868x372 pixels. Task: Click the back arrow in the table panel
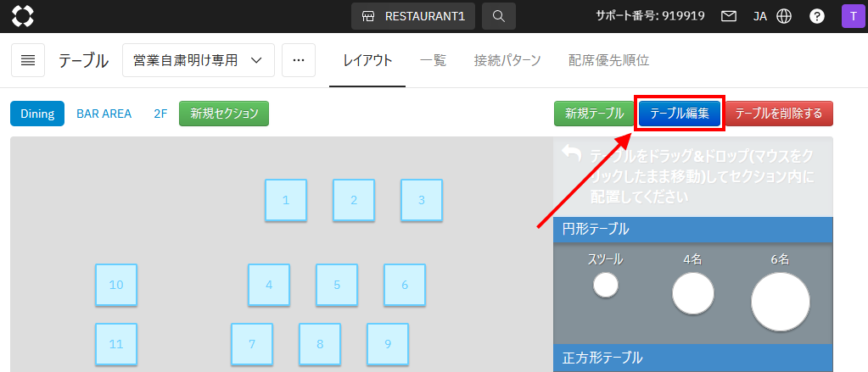[571, 153]
